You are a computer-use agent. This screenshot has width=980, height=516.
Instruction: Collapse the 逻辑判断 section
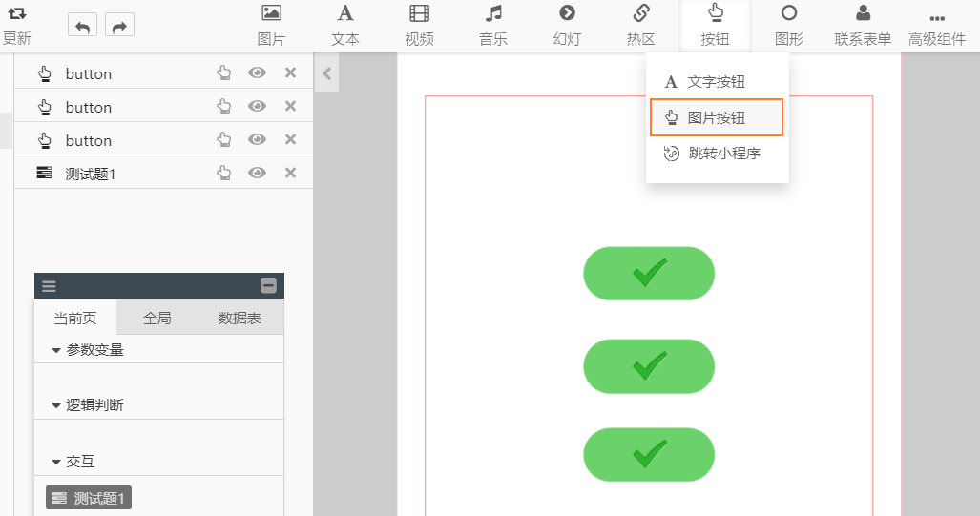pyautogui.click(x=56, y=405)
